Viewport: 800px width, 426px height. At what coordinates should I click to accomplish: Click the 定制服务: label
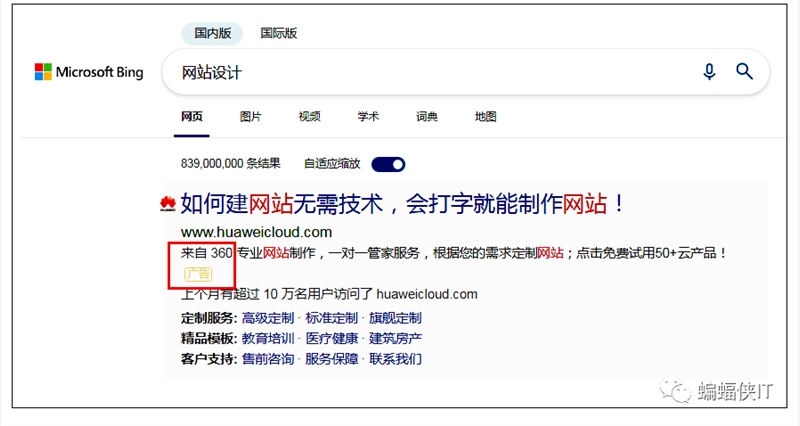209,318
